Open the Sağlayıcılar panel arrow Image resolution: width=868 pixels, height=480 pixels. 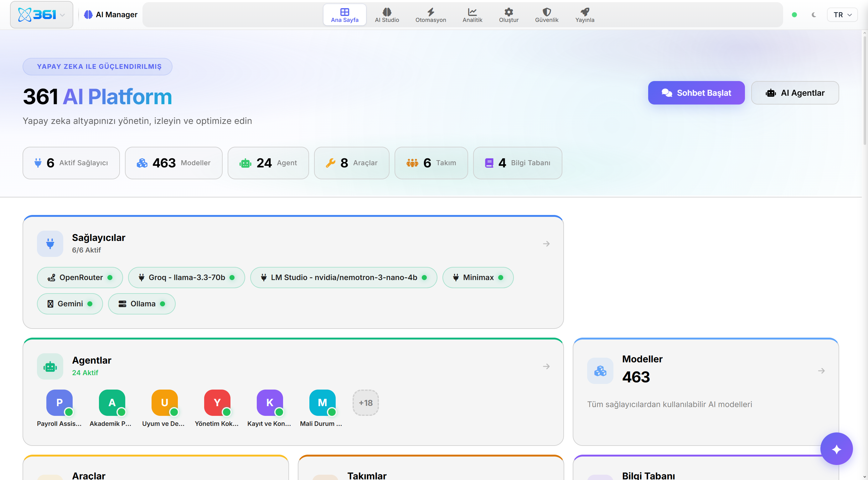pyautogui.click(x=546, y=244)
